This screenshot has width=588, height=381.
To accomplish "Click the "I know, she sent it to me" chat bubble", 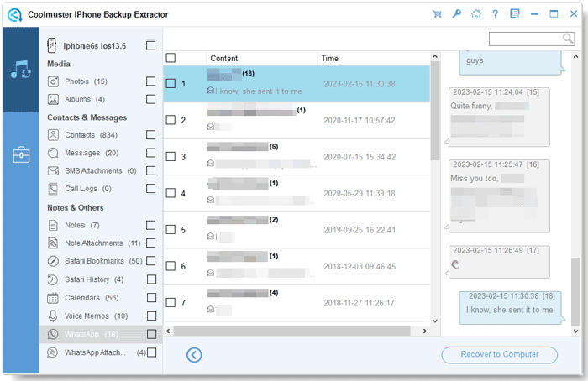I will [512, 308].
